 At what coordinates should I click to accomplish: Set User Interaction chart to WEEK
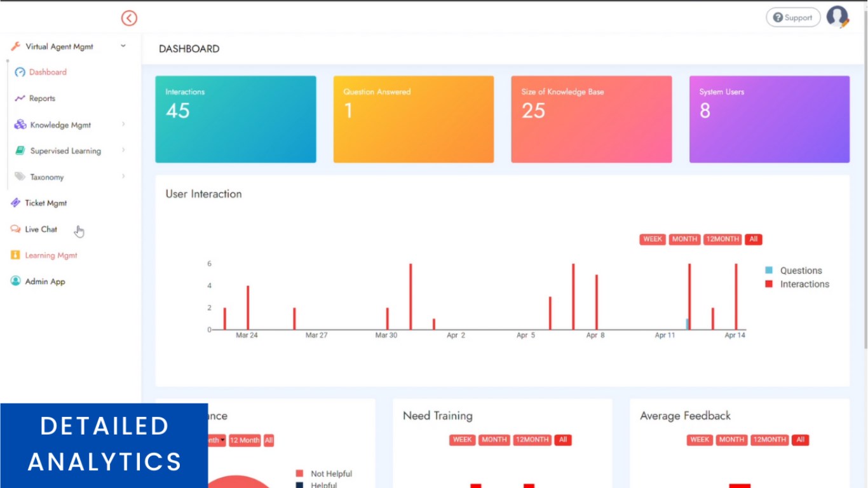[x=653, y=240]
